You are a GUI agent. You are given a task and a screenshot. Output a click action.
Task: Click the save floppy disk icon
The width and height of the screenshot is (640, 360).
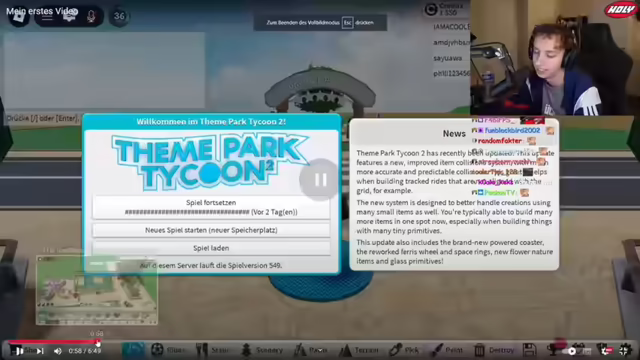[x=529, y=350]
